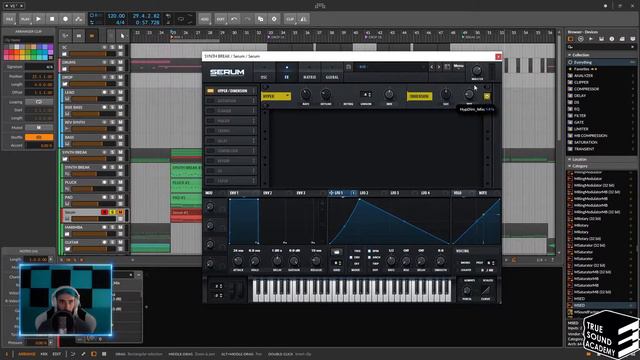Click the duplicate icon in the toolbar

(x=260, y=19)
